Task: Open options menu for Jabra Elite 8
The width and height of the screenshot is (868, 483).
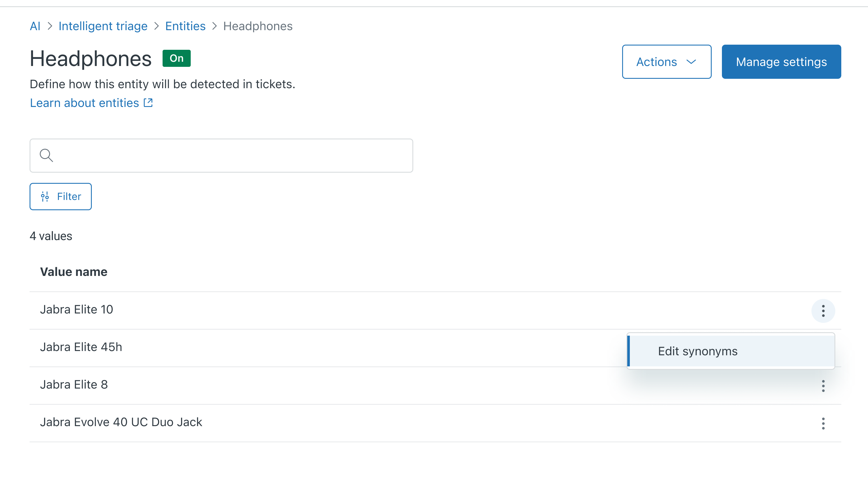Action: click(823, 386)
